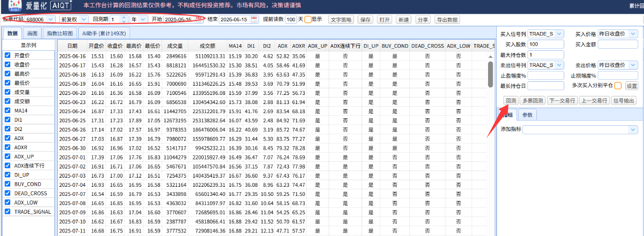The image size is (644, 236).
Task: Toggle the 成交量 column checkbox
Action: pyautogui.click(x=8, y=92)
